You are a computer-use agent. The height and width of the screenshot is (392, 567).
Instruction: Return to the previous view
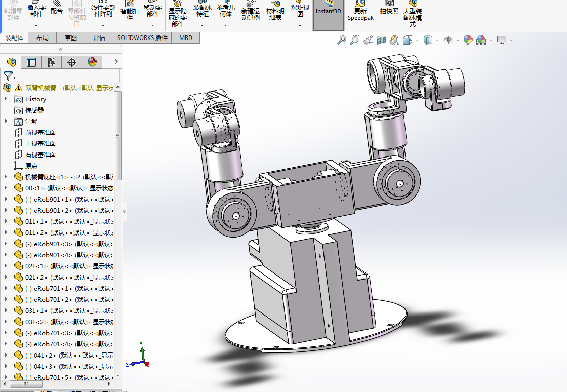point(368,40)
